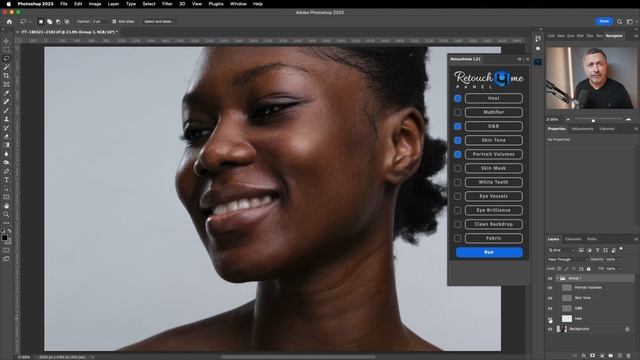Image resolution: width=640 pixels, height=360 pixels.
Task: Switch to the Channels tab
Action: (573, 239)
